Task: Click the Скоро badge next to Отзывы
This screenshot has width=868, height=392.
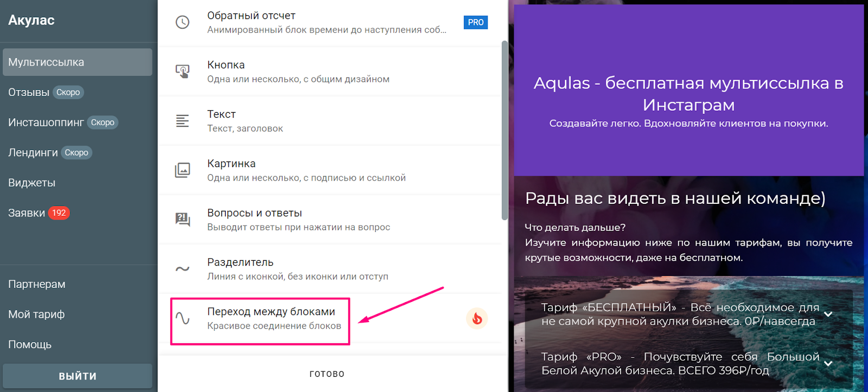Action: (x=68, y=92)
